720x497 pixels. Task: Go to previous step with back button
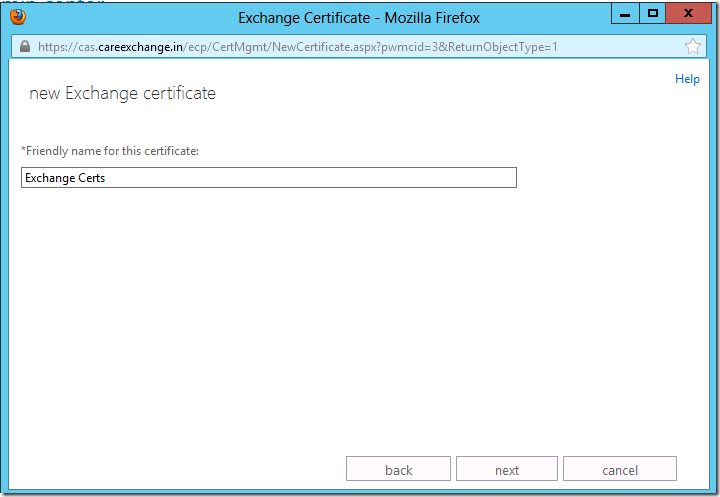tap(398, 469)
